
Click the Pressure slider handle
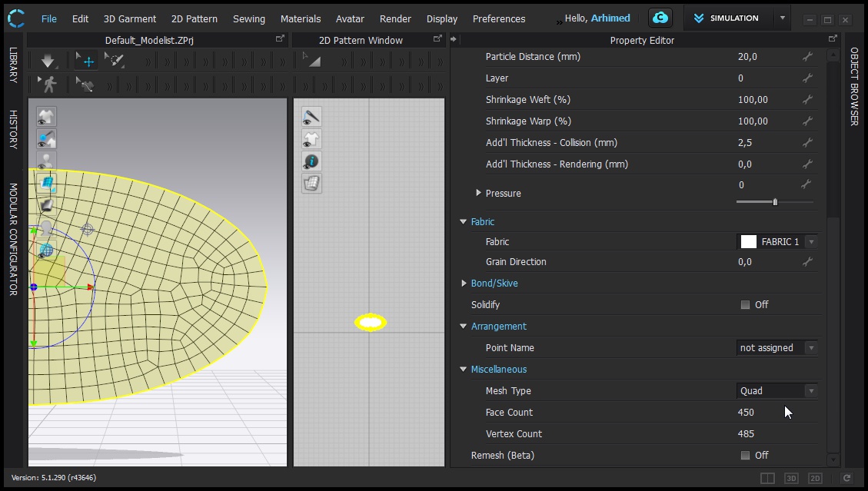click(x=775, y=202)
